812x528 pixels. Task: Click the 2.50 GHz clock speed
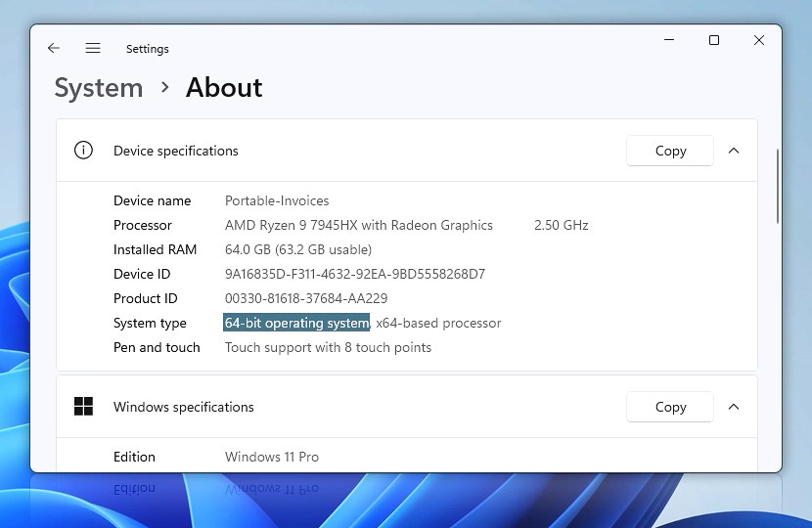(x=562, y=225)
